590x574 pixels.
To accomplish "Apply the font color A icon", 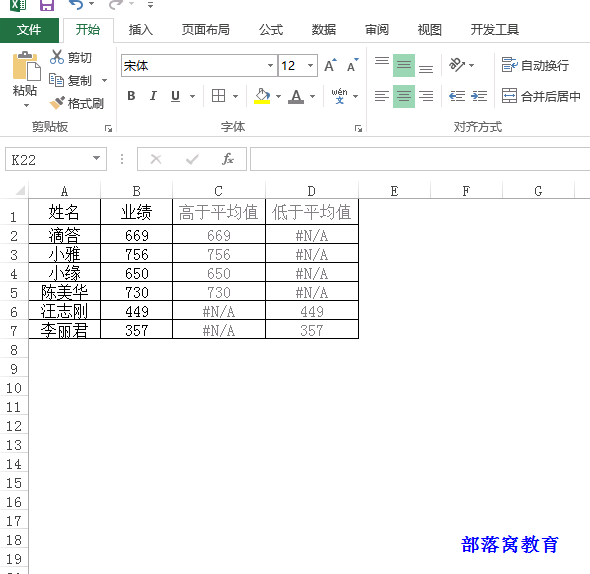I will point(296,96).
